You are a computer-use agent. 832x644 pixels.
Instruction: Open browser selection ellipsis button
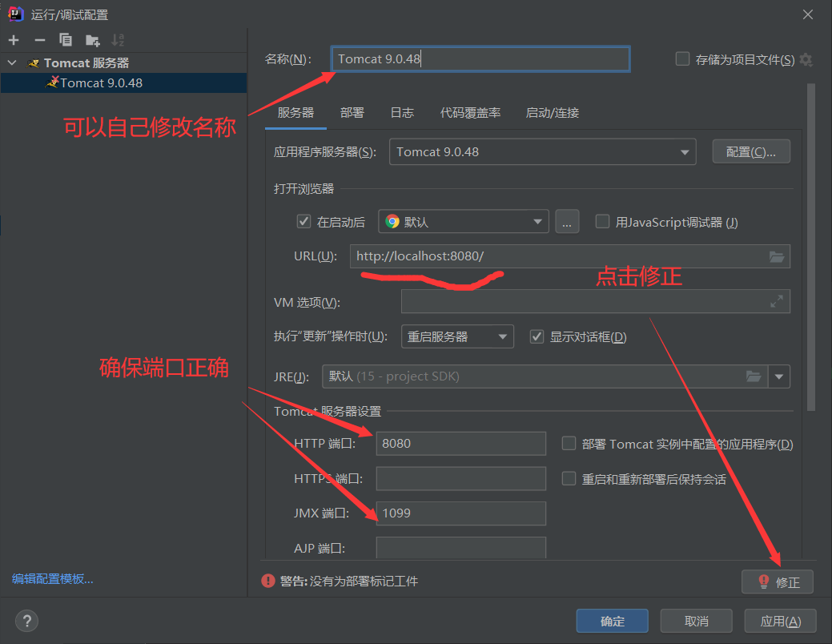[x=567, y=221]
